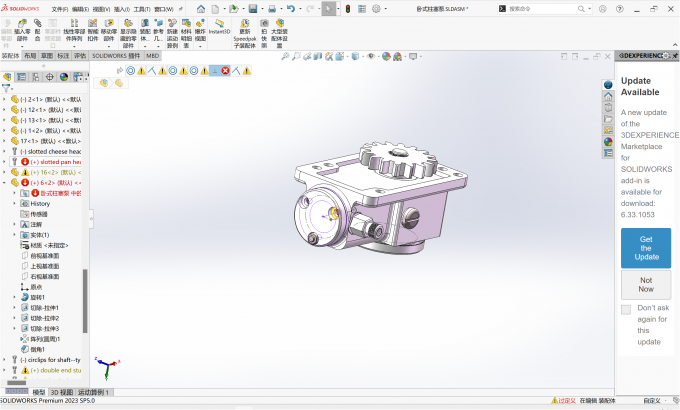The height and width of the screenshot is (410, 680).
Task: Click the Edit Appearance color ball icon
Action: [x=386, y=56]
